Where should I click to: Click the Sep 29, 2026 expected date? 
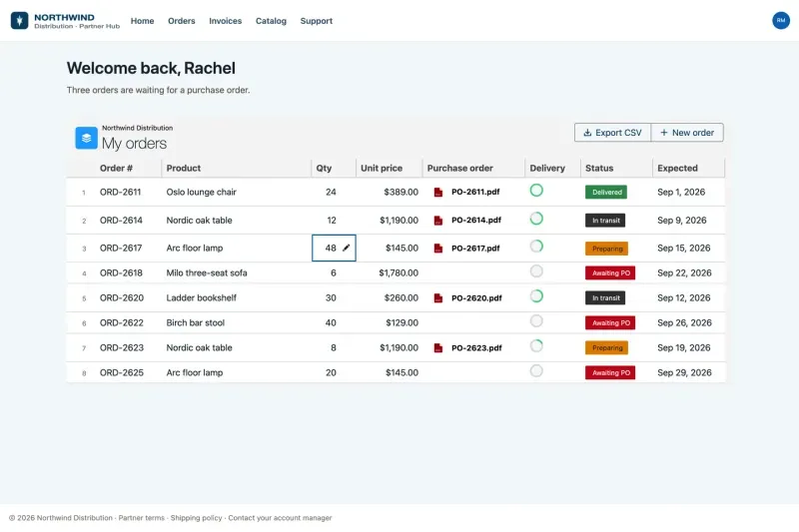[x=684, y=372]
